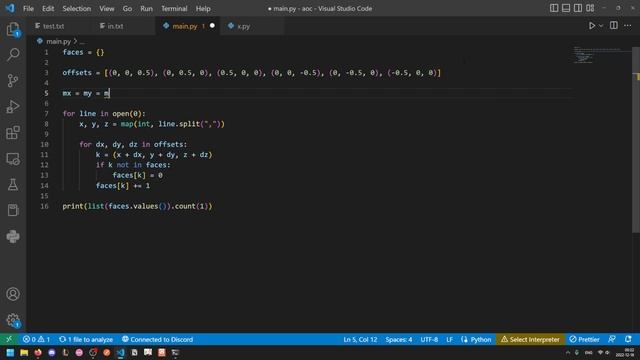Viewport: 640px width, 360px height.
Task: Close main.py via unsaved dot
Action: click(x=212, y=26)
